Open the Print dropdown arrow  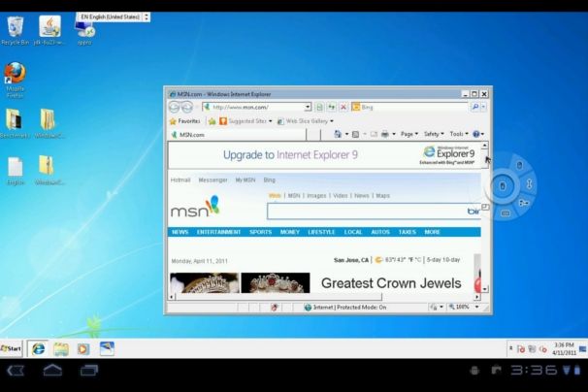coord(393,134)
